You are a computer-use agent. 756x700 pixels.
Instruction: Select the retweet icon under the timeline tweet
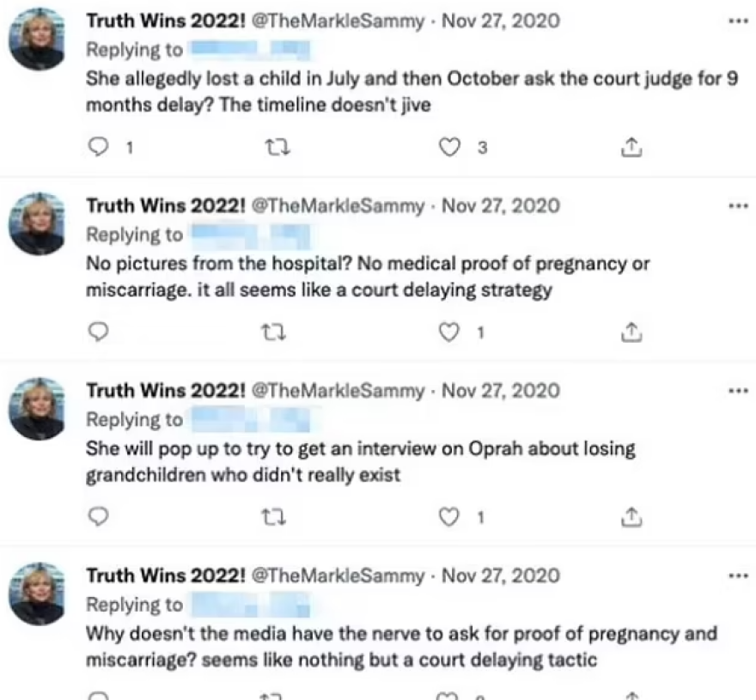(276, 147)
